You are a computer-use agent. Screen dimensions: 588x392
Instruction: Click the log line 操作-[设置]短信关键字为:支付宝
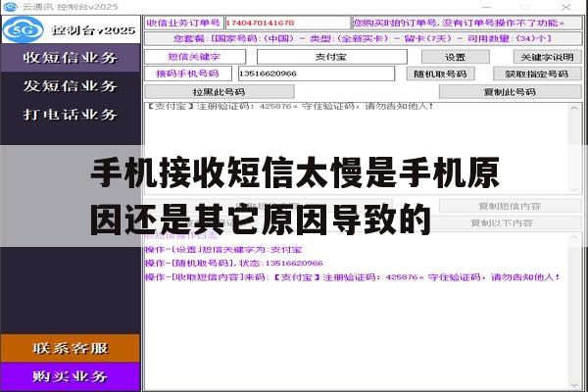[x=223, y=250]
